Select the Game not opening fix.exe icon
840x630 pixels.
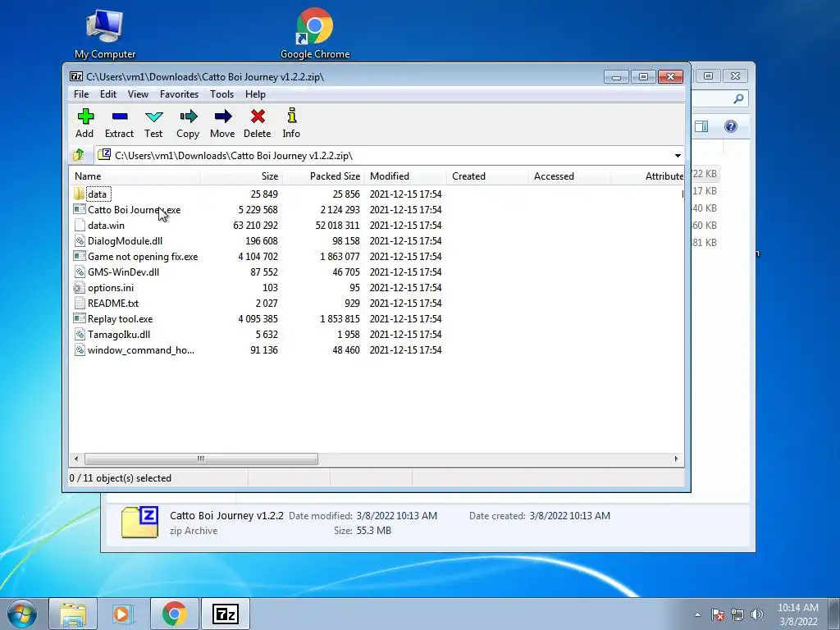(x=80, y=256)
